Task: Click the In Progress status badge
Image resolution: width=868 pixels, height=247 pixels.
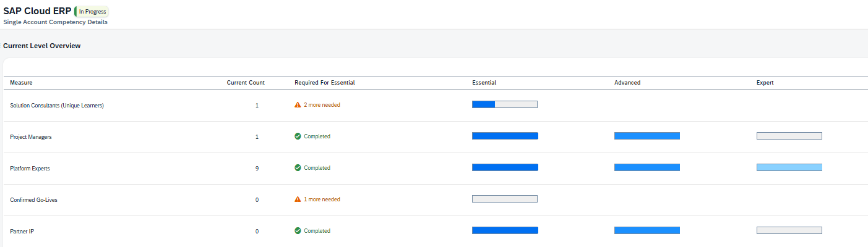Action: (92, 11)
